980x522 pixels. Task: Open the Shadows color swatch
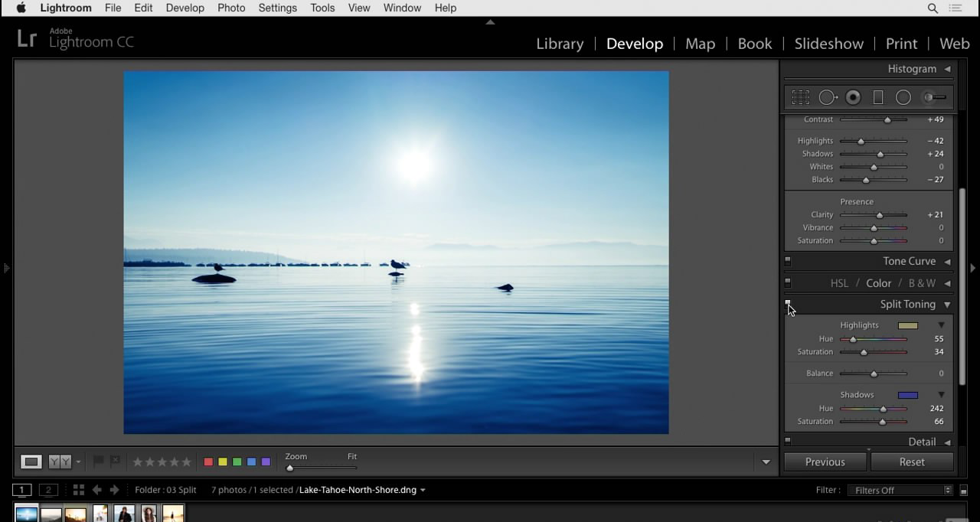point(907,395)
